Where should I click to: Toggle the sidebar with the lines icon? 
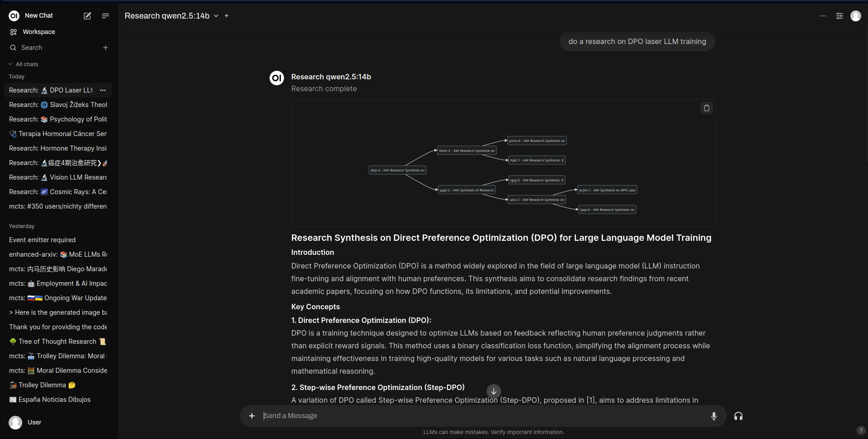point(106,16)
